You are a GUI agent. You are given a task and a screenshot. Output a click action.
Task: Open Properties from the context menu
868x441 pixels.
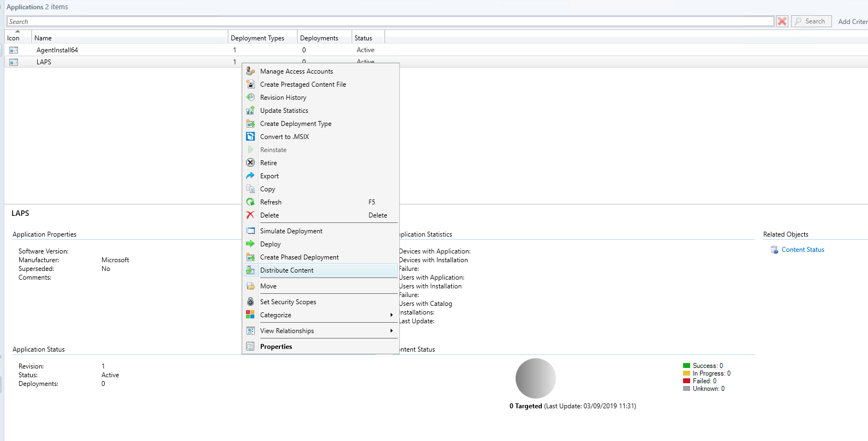[x=276, y=347]
